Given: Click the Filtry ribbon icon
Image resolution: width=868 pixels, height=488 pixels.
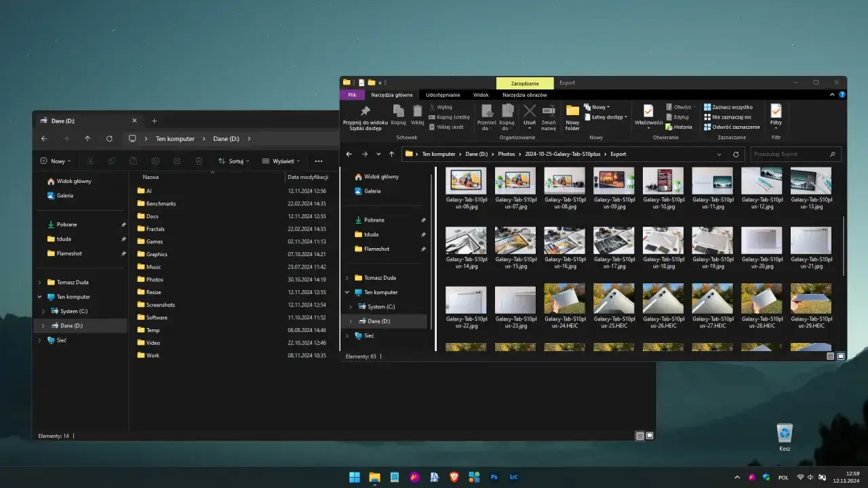Looking at the screenshot, I should [776, 113].
